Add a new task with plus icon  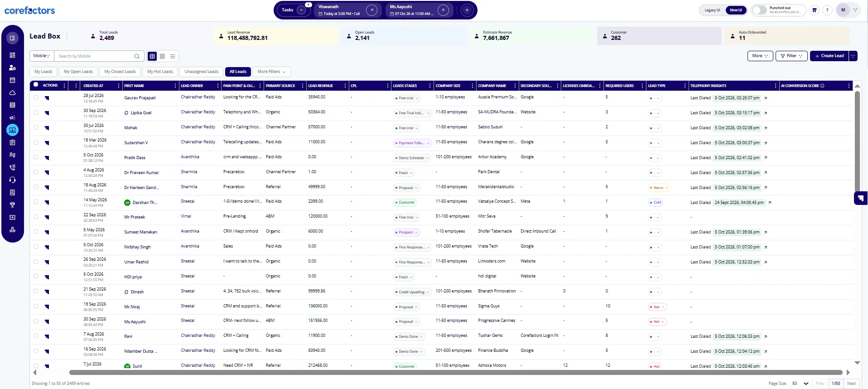[467, 10]
